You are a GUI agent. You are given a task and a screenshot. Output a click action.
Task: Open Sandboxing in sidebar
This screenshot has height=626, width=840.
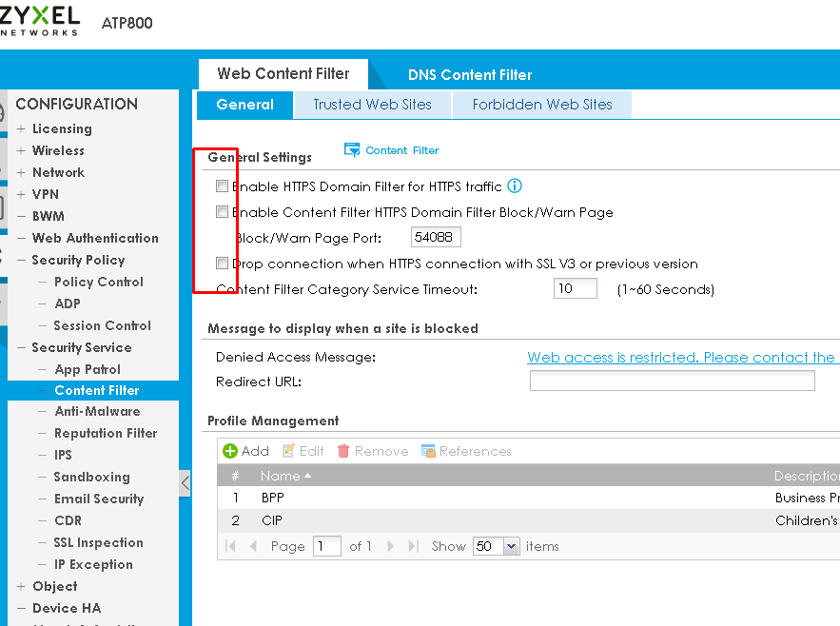pos(91,477)
